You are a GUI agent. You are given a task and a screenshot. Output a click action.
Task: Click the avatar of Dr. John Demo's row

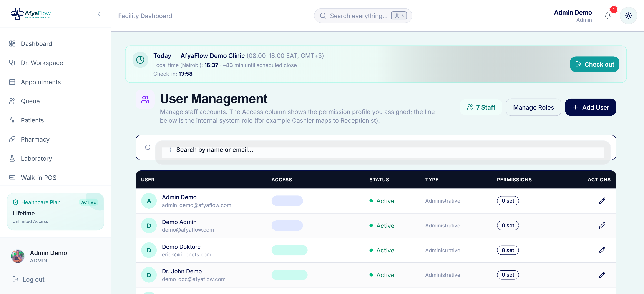[x=149, y=275]
